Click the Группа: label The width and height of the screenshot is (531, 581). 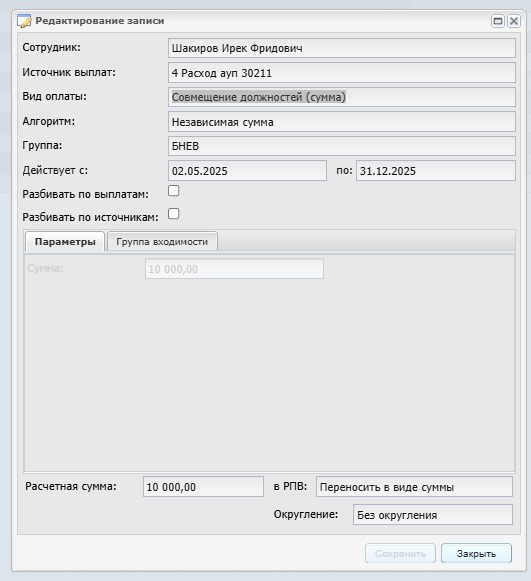click(x=42, y=145)
